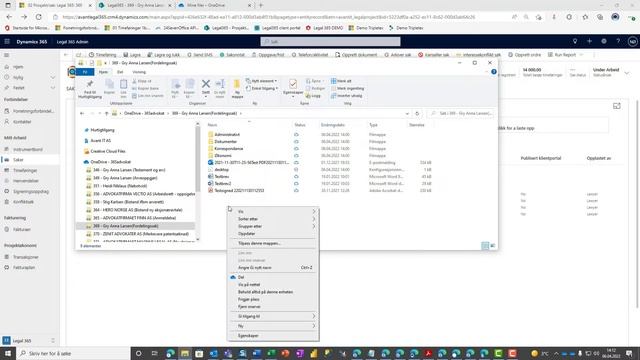This screenshot has width=640, height=360.
Task: Click the Dynamics settings gear icon
Action: tap(604, 42)
